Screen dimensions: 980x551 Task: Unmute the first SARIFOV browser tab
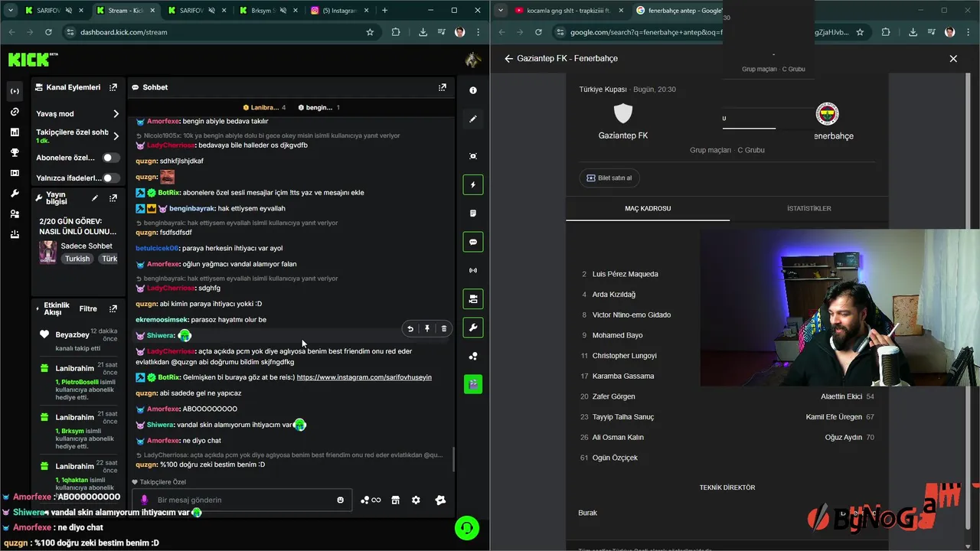point(69,11)
